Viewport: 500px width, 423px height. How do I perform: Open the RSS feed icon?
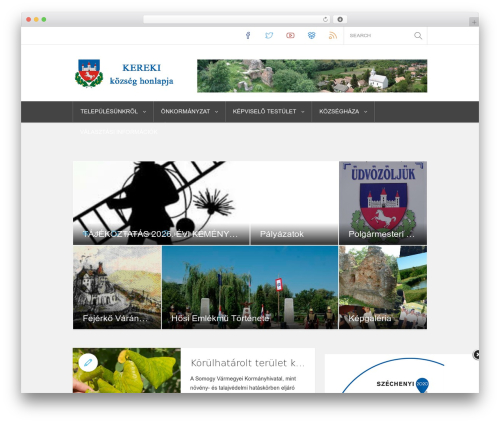333,35
